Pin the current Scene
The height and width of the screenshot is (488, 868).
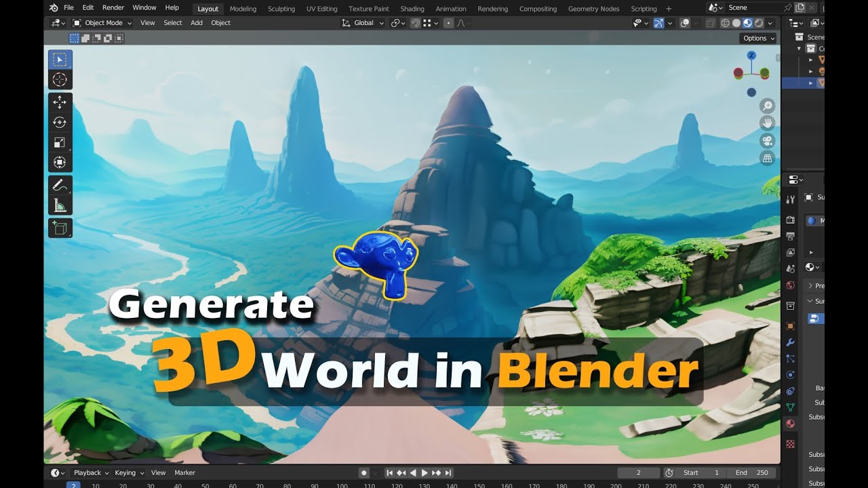coord(788,7)
